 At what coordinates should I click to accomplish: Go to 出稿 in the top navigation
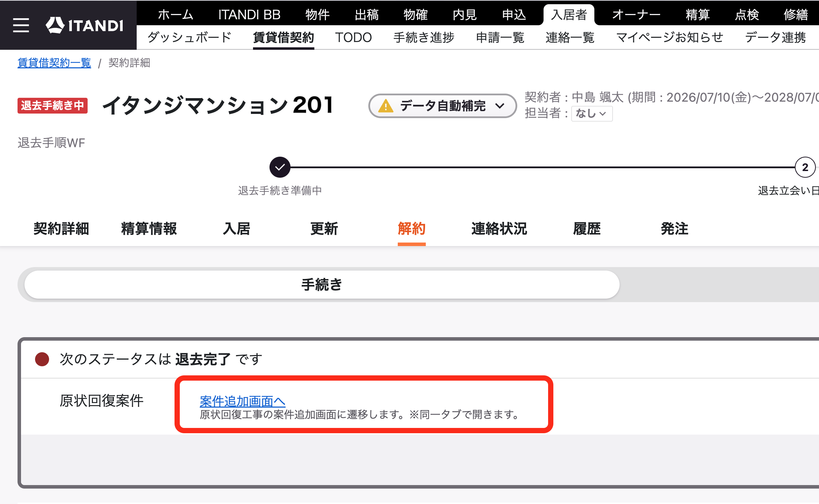point(367,15)
